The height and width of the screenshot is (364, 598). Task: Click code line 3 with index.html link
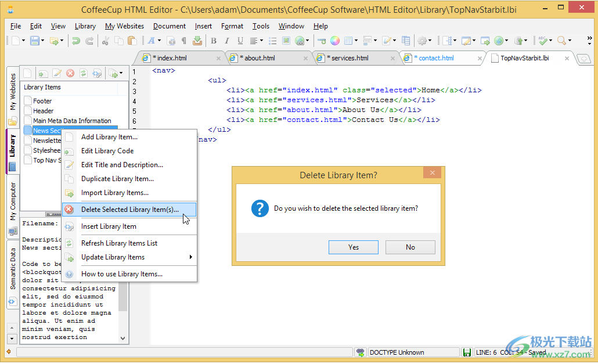point(354,91)
